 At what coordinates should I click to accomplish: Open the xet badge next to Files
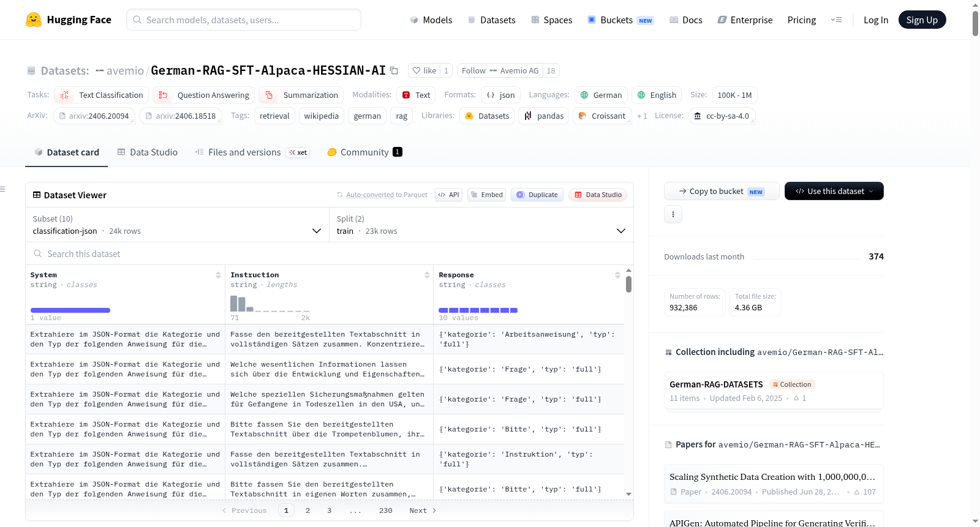tap(298, 152)
